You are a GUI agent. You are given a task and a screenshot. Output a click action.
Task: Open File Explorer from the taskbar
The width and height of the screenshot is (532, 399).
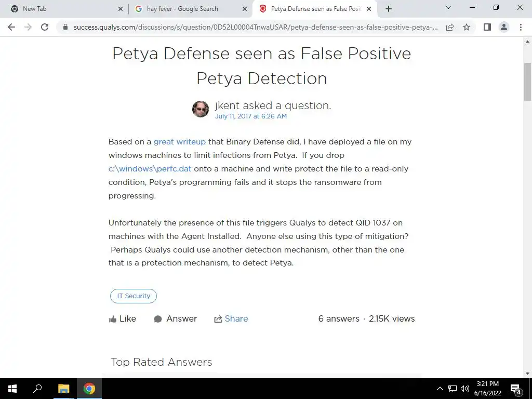(63, 389)
